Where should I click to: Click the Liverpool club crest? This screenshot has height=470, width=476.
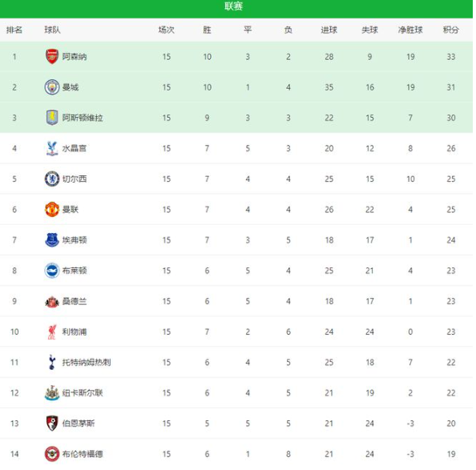click(52, 331)
